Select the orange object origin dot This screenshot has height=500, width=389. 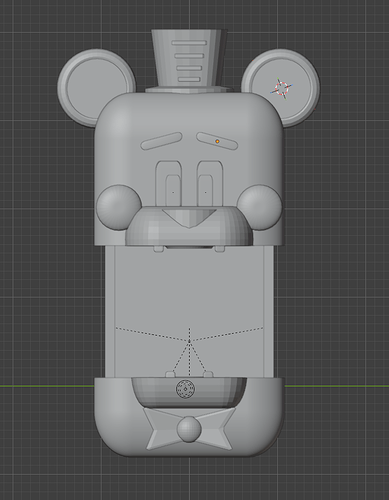(x=217, y=141)
